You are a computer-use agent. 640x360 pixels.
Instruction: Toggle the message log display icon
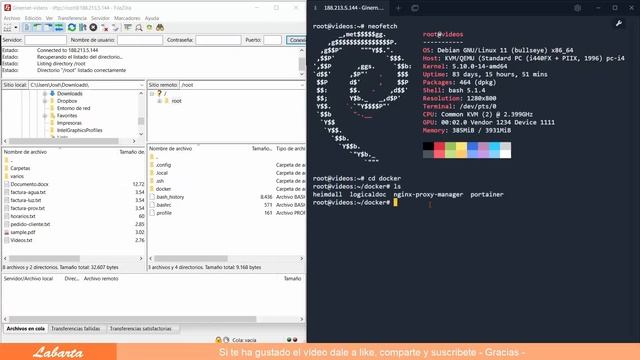click(x=27, y=27)
